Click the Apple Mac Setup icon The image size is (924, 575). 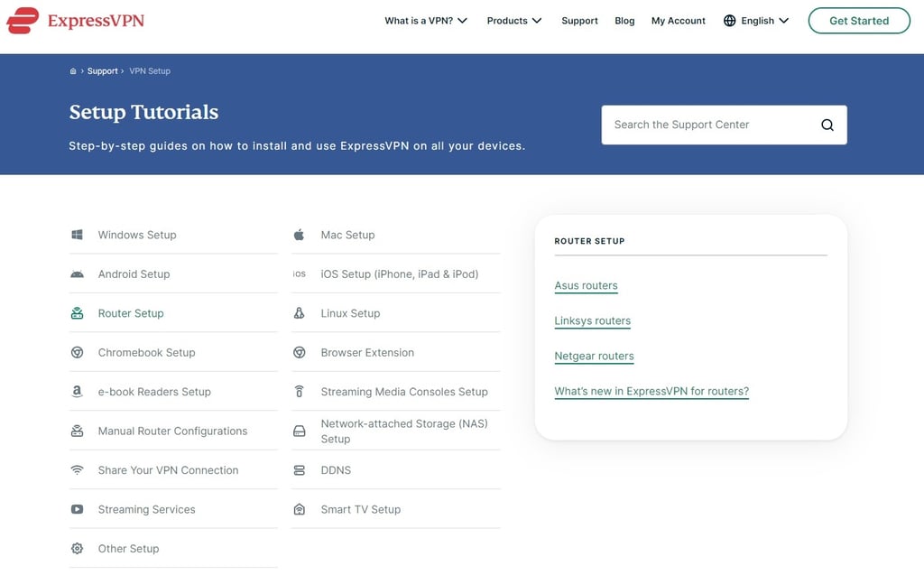tap(300, 235)
